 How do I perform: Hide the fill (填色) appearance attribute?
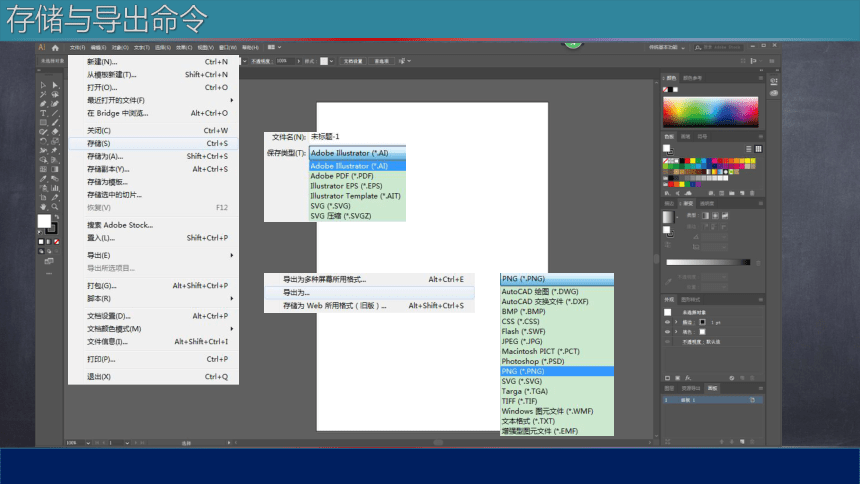pos(667,332)
